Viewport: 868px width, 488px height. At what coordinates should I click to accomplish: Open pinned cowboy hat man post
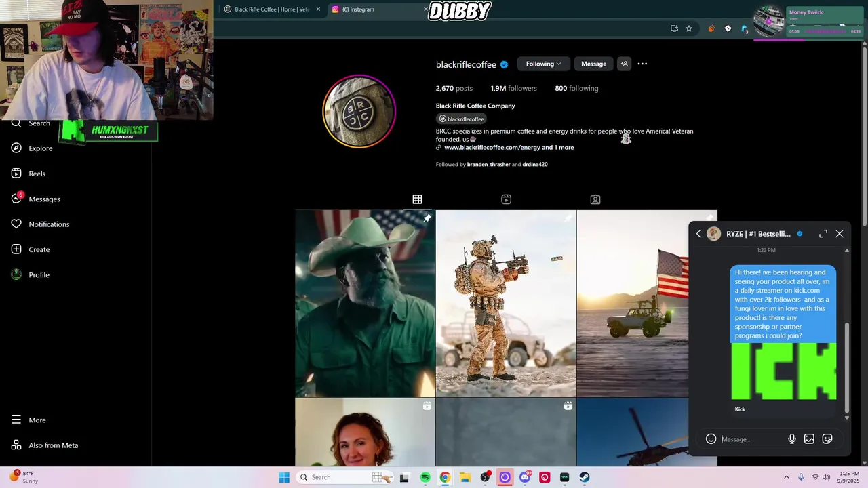(x=365, y=303)
